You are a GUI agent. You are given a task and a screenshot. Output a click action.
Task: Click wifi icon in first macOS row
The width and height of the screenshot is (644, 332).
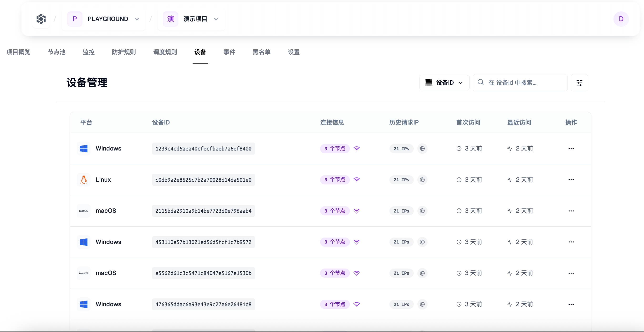tap(357, 211)
